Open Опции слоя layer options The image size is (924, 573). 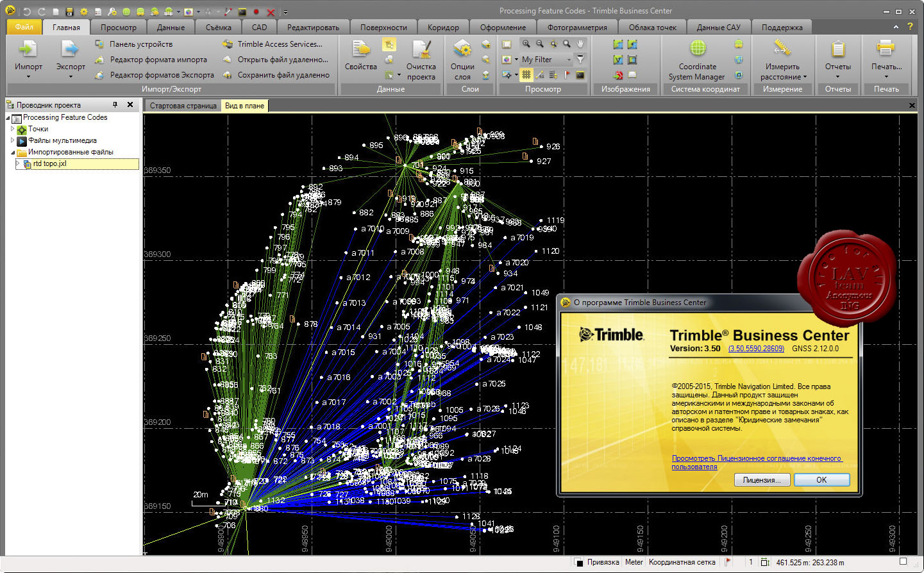coord(462,60)
